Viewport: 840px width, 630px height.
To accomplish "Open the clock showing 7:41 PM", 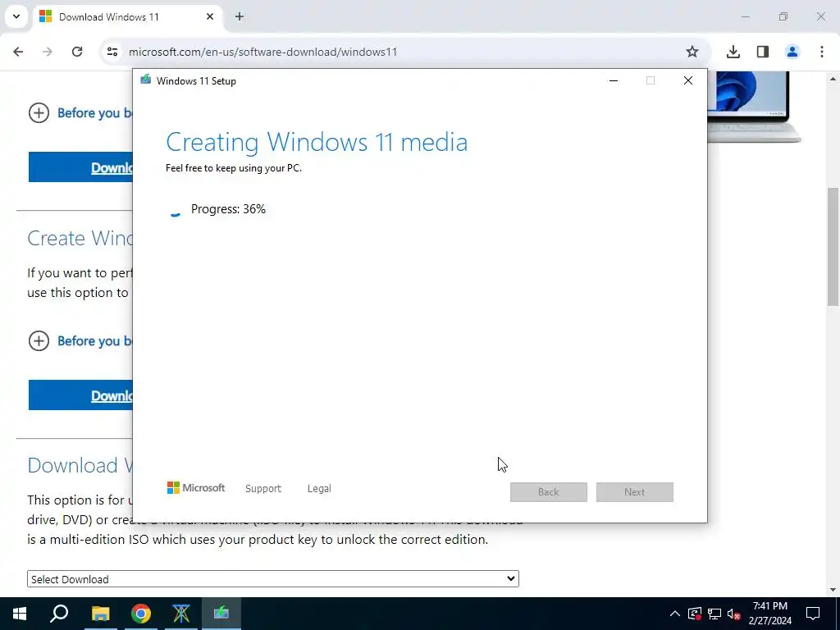I will pyautogui.click(x=769, y=614).
